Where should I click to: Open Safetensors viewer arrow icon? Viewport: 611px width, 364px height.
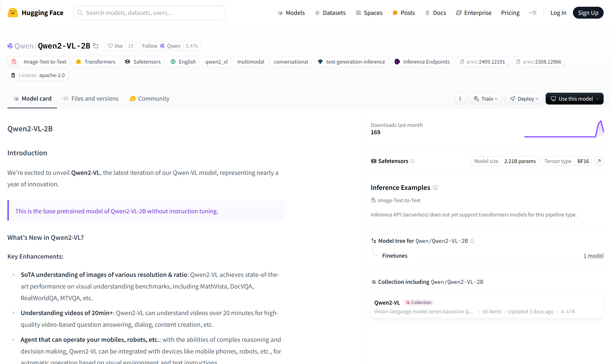[x=599, y=161]
